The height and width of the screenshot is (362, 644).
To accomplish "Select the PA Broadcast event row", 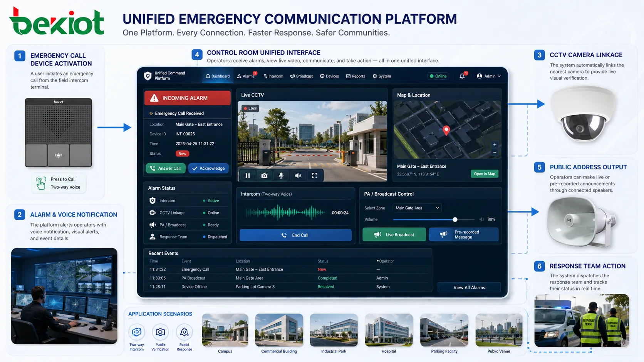I will [x=288, y=278].
